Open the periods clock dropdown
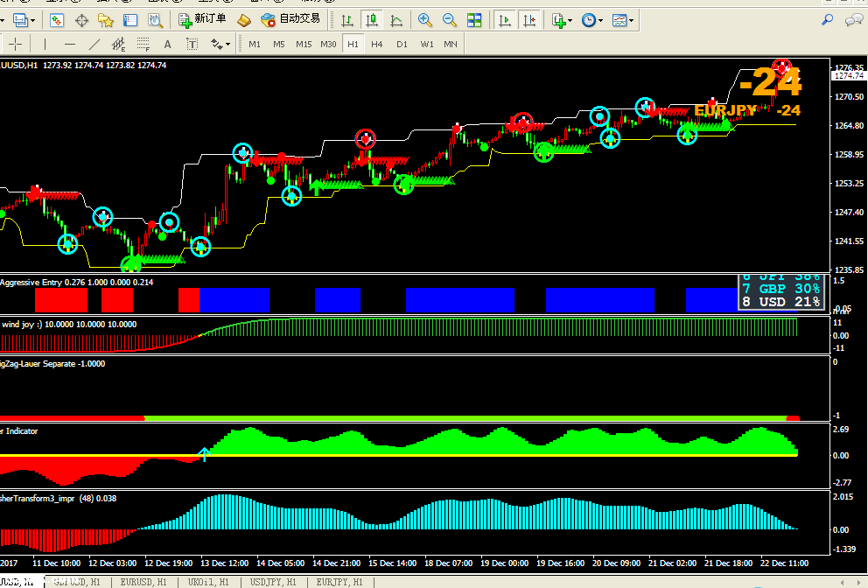This screenshot has width=868, height=588. tap(591, 21)
